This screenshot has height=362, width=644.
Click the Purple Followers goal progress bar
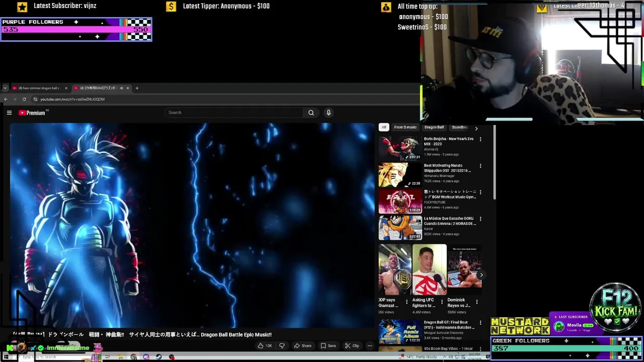(x=76, y=30)
